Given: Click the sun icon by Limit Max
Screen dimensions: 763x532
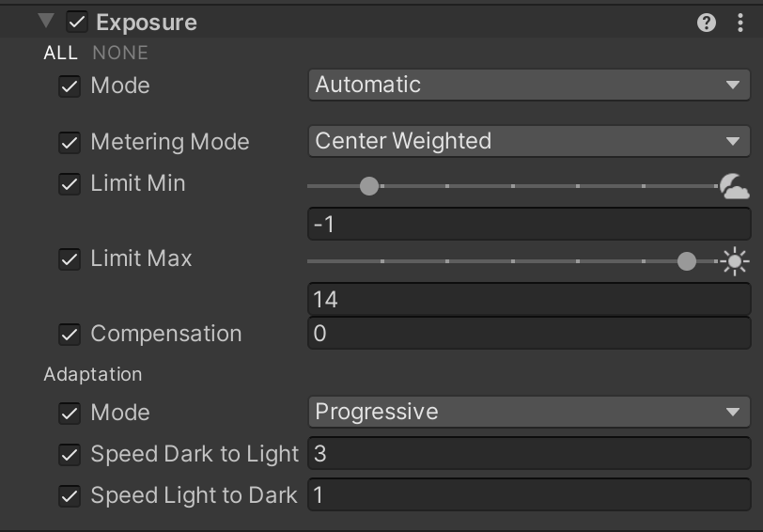Looking at the screenshot, I should [x=734, y=261].
